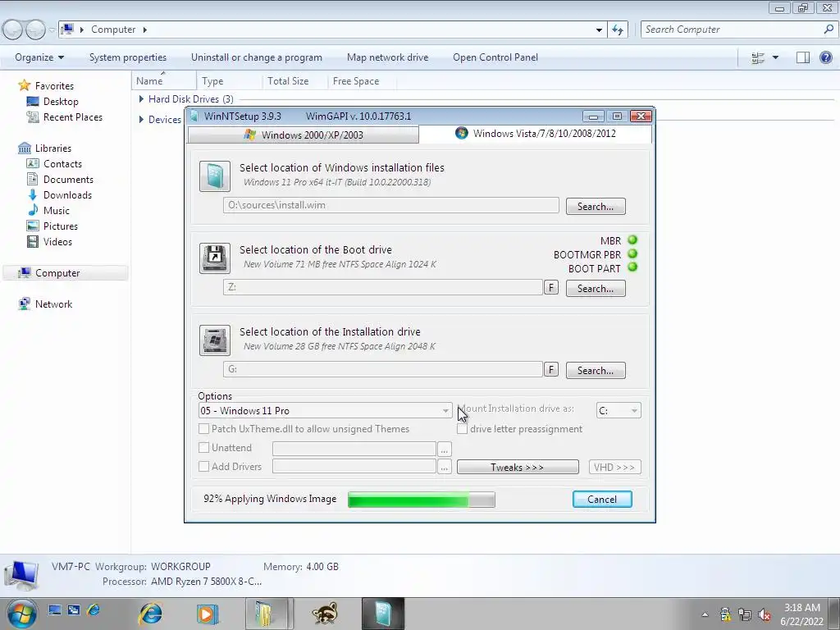Click the Add Drivers path field
Image resolution: width=840 pixels, height=630 pixels.
pos(354,467)
